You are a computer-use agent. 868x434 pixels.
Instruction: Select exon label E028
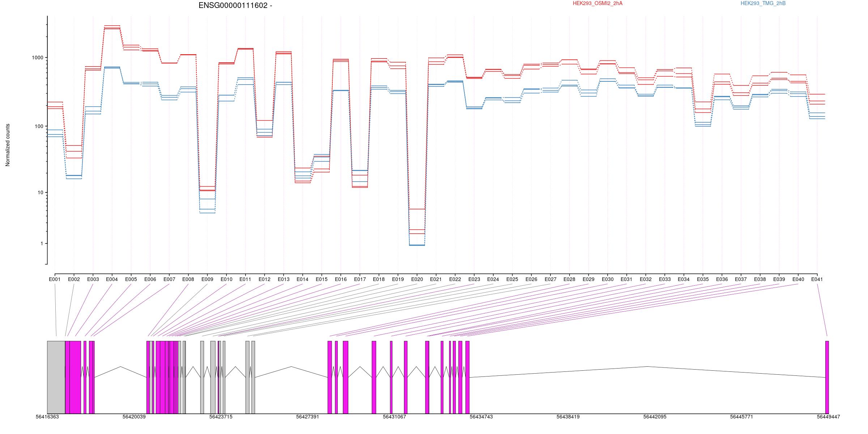[x=569, y=279]
